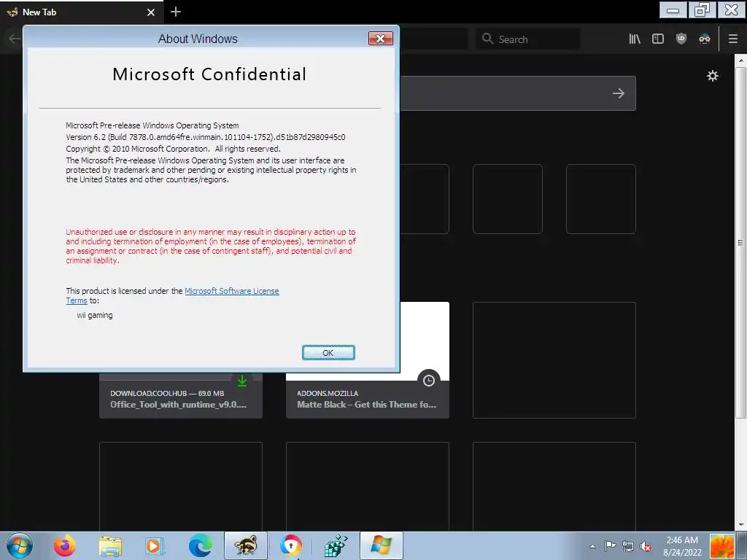
Task: Select the New Tab tab
Action: pos(81,12)
